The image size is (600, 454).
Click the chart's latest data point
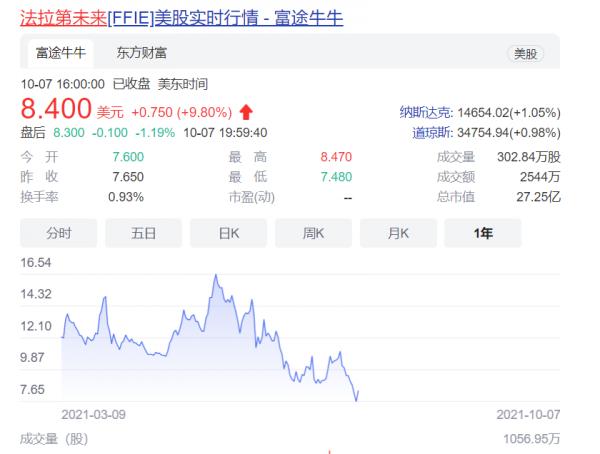tap(358, 391)
